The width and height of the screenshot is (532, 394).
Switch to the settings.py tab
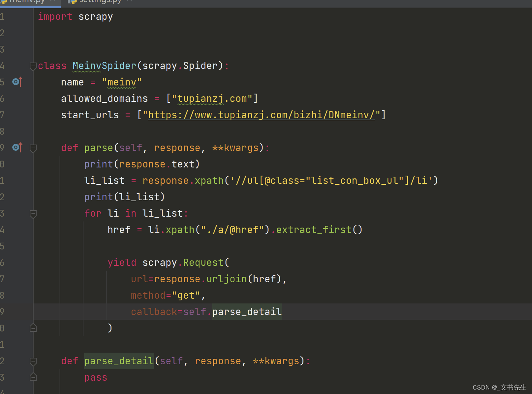(99, 2)
